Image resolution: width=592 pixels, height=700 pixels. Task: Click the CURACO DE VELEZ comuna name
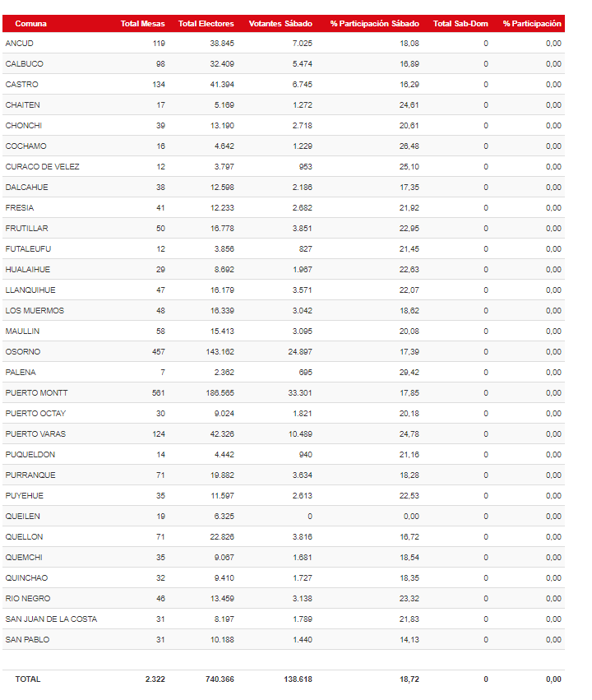pyautogui.click(x=43, y=166)
